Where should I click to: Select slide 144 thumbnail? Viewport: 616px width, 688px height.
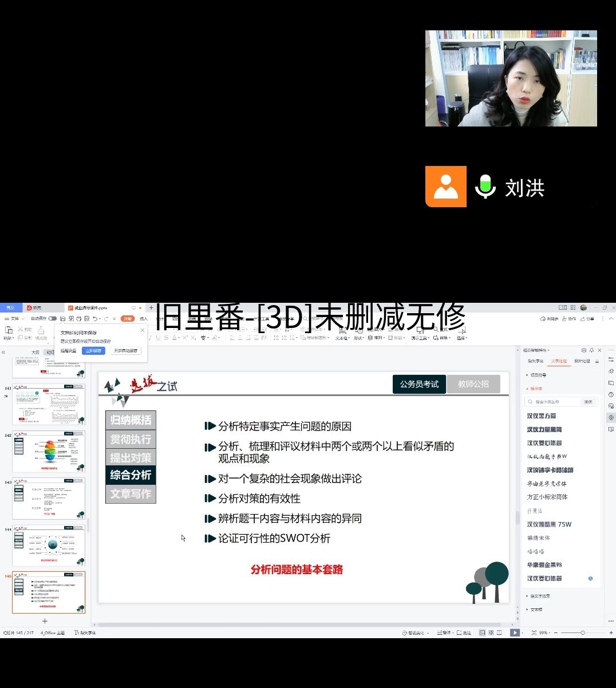pos(49,545)
